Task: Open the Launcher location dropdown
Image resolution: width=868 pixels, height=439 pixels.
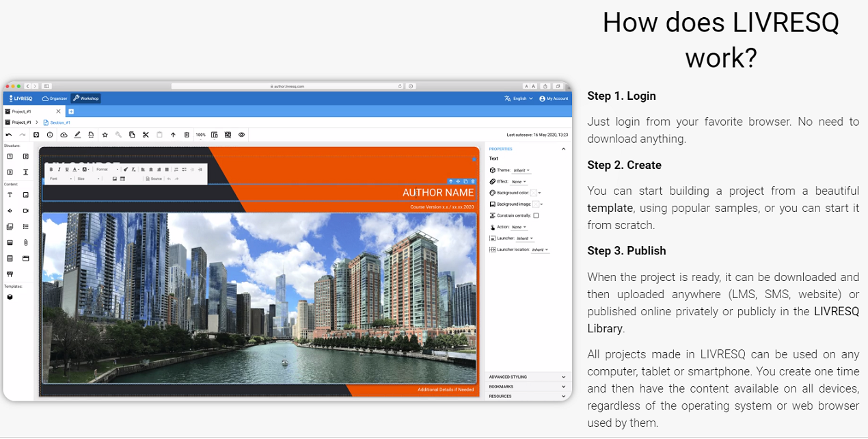Action: tap(540, 250)
